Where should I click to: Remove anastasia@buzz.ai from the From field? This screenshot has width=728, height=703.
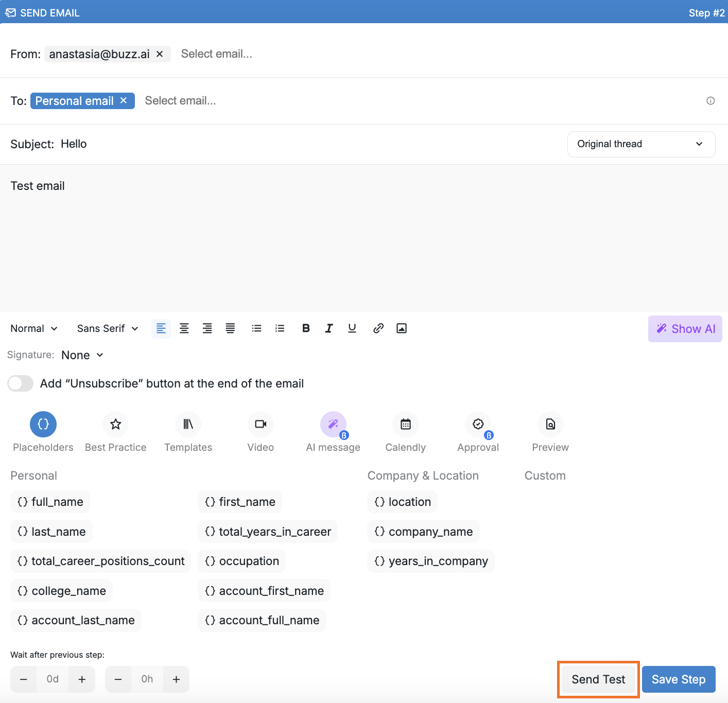click(x=160, y=54)
